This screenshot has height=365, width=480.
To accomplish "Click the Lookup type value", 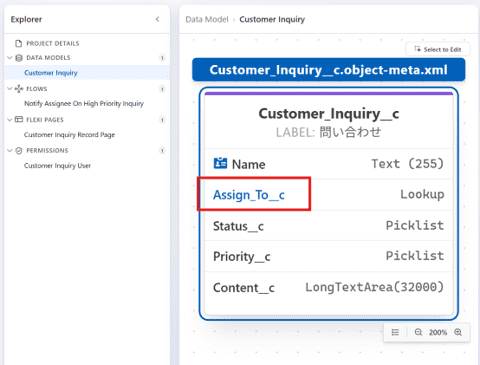I will coord(422,194).
